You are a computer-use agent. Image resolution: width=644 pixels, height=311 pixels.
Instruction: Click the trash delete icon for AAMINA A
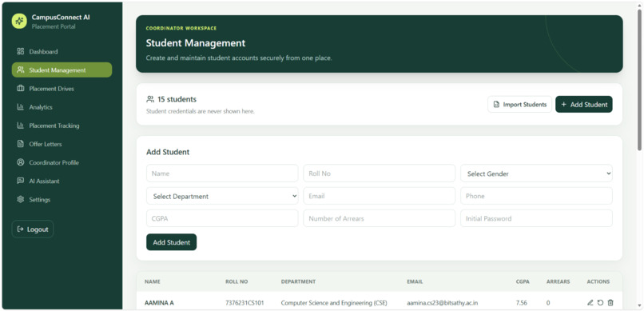tap(610, 303)
